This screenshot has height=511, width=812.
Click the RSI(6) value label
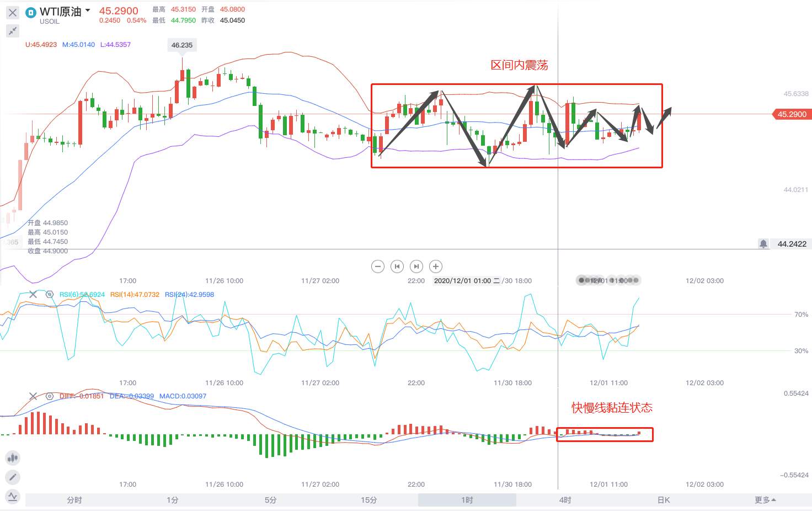coord(82,295)
